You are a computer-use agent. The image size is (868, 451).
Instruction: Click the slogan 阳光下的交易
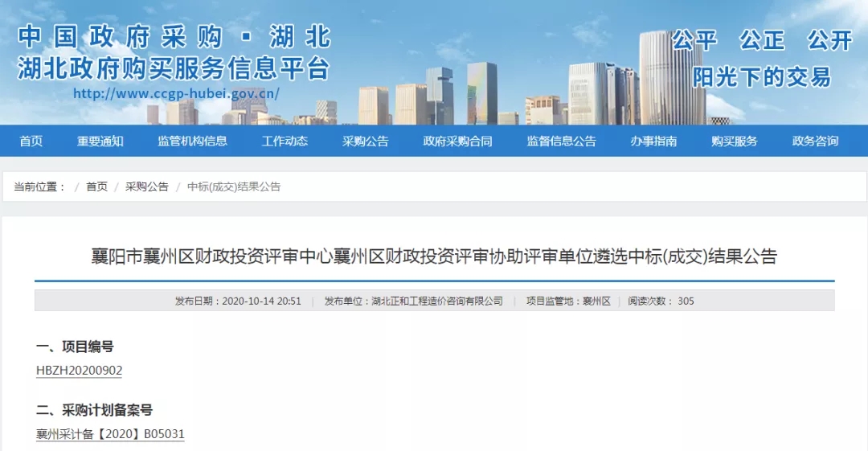(762, 77)
